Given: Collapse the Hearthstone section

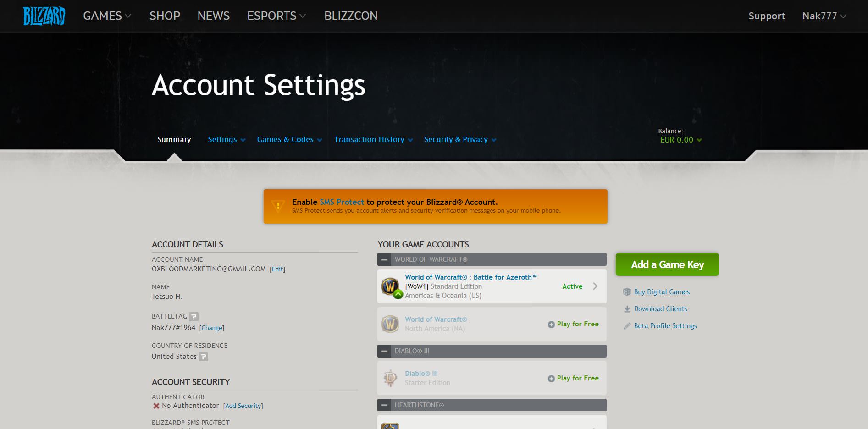Looking at the screenshot, I should (384, 405).
